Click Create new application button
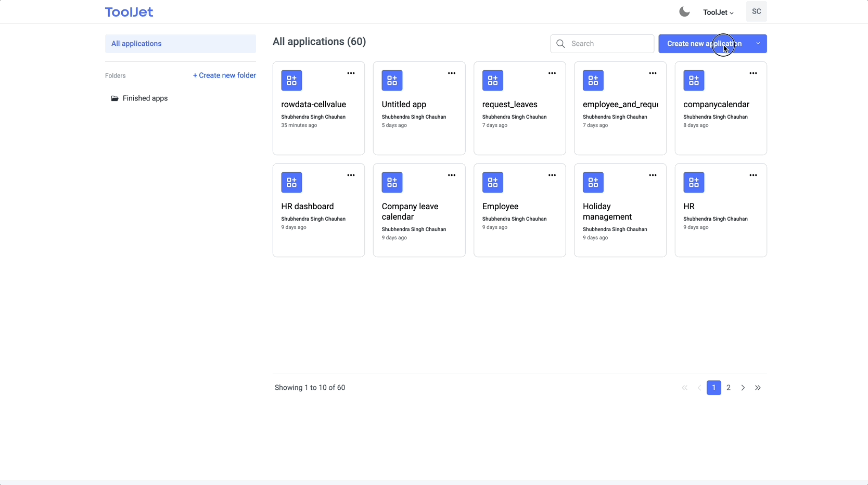Viewport: 868px width, 485px height. click(704, 44)
